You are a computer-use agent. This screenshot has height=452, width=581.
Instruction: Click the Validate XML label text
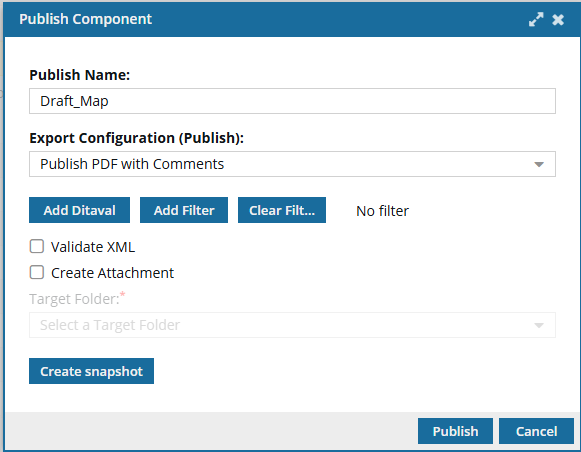click(x=93, y=247)
